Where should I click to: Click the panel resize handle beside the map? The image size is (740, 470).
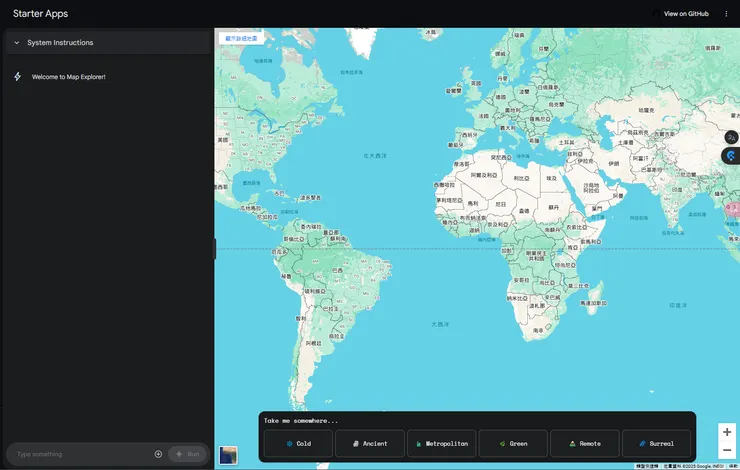(x=215, y=249)
